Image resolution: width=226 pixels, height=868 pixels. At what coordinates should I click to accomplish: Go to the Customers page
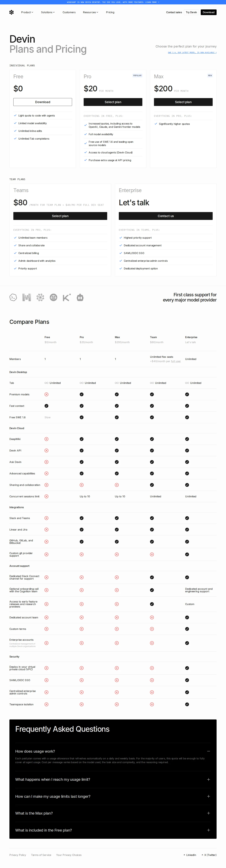(x=69, y=12)
